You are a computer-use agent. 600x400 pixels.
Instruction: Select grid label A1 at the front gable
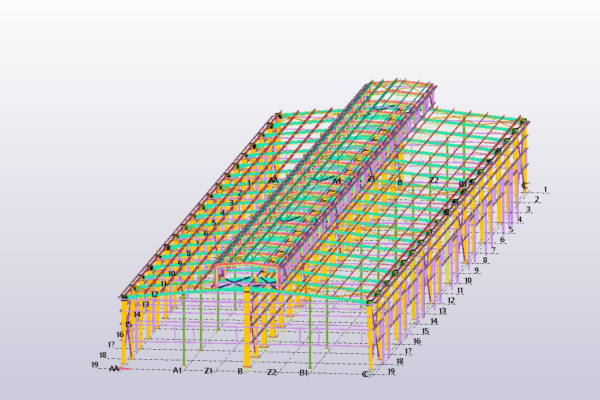coord(177,370)
